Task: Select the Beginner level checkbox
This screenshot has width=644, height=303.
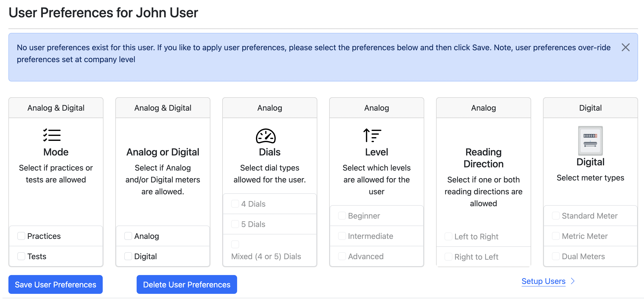Action: 342,216
